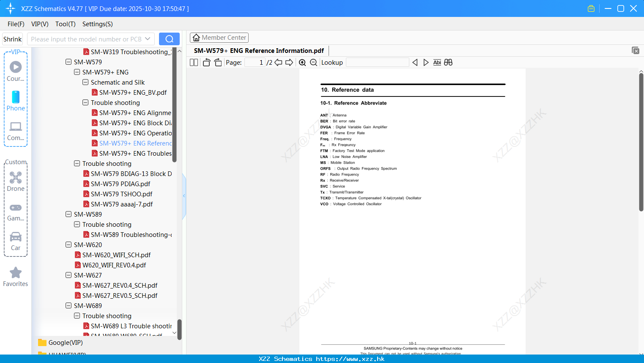
Task: Open SM-W579 BDIAG-13 Block file
Action: pyautogui.click(x=128, y=173)
